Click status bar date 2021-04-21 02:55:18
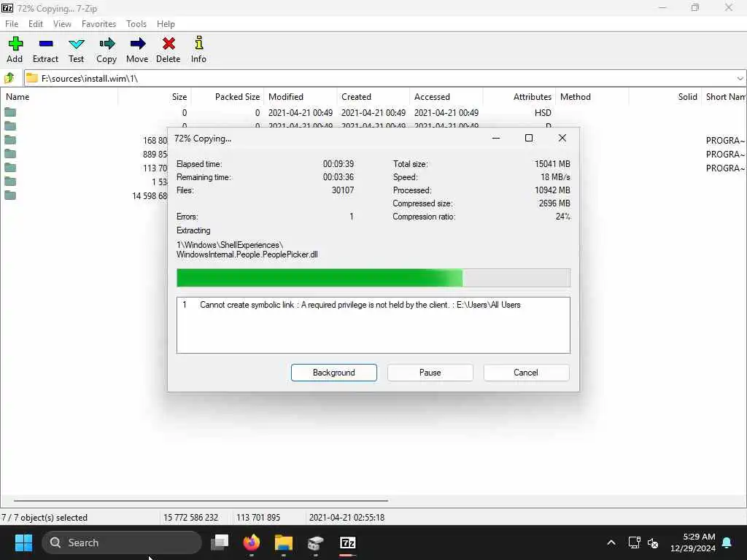This screenshot has height=560, width=747. pos(347,517)
